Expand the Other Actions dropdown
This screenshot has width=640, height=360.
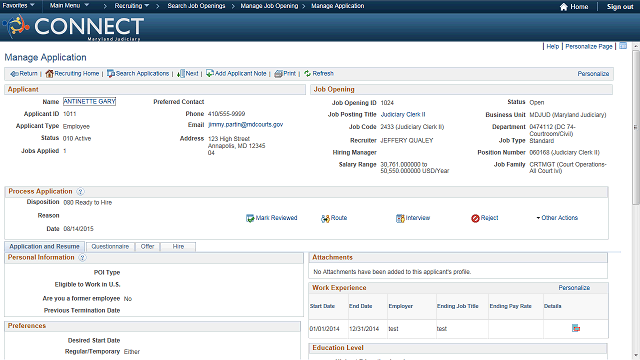pyautogui.click(x=557, y=218)
